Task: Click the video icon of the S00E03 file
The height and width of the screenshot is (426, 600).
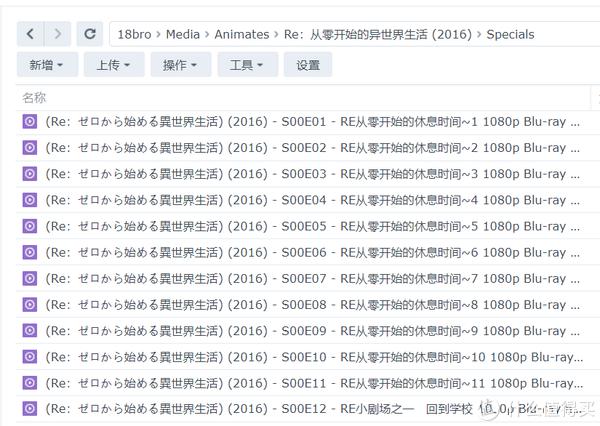Action: coord(29,174)
